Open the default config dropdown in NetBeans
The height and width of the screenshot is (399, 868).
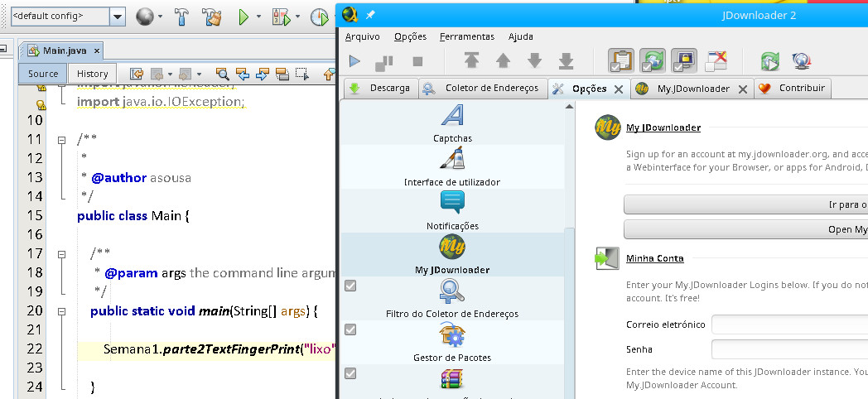click(118, 17)
